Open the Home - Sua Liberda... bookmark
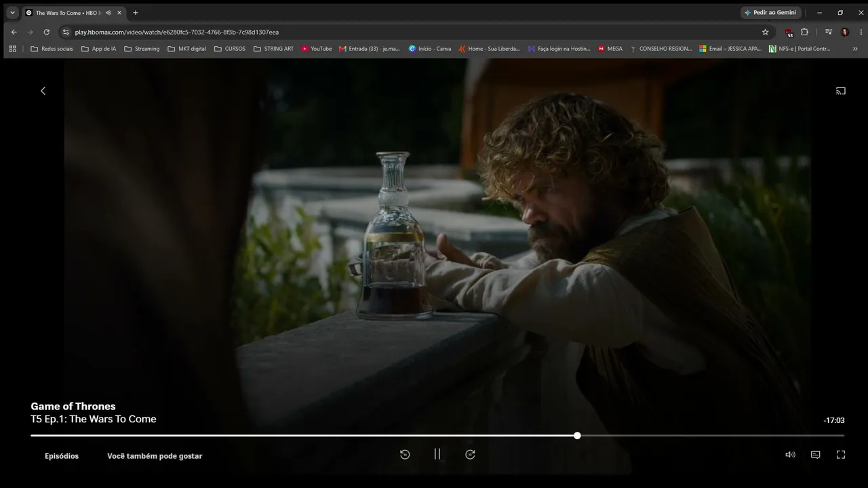 tap(489, 49)
